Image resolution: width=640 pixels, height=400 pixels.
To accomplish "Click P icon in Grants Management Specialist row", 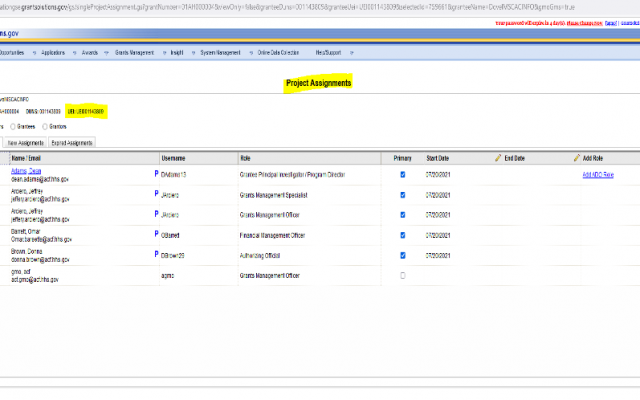I will 156,193.
